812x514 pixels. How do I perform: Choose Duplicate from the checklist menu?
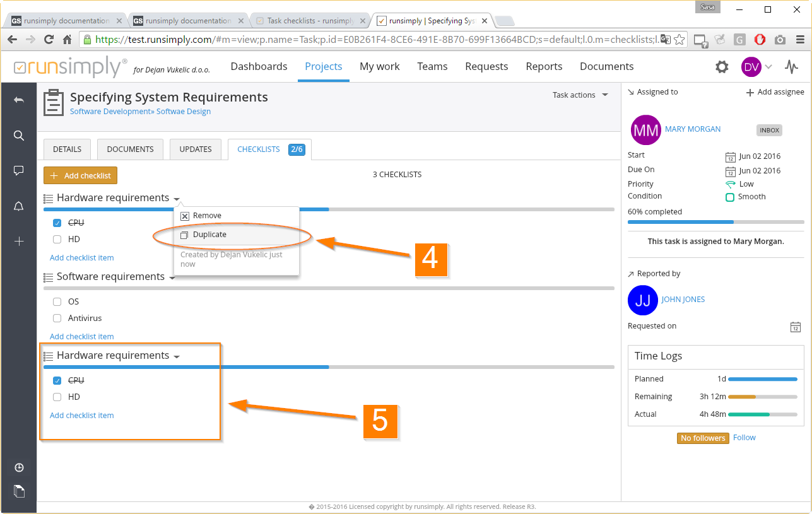(x=209, y=235)
